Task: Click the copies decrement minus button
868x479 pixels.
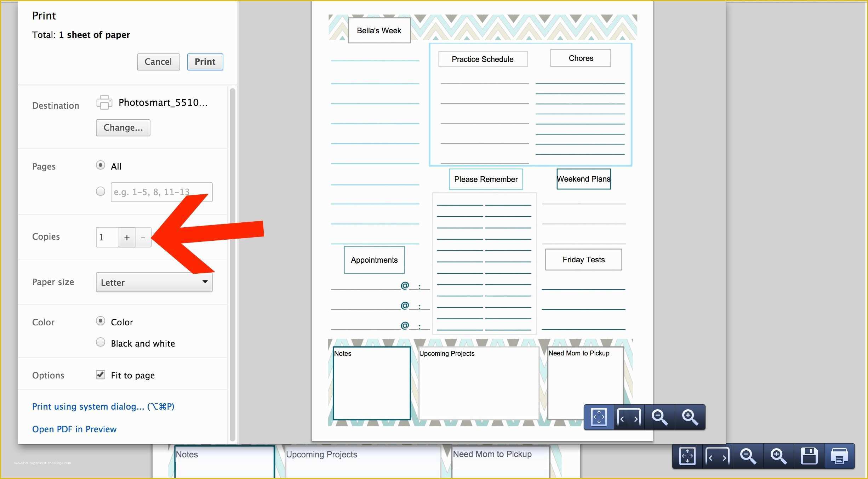Action: coord(143,236)
